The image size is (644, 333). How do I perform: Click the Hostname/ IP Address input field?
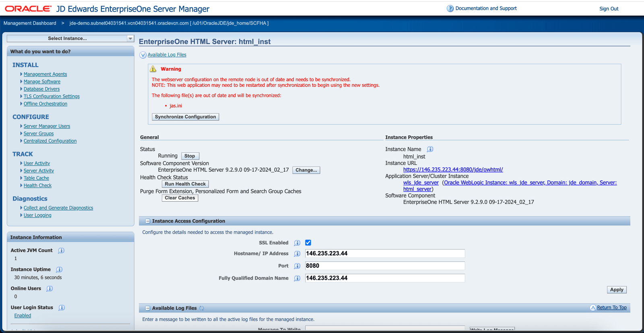[385, 253]
